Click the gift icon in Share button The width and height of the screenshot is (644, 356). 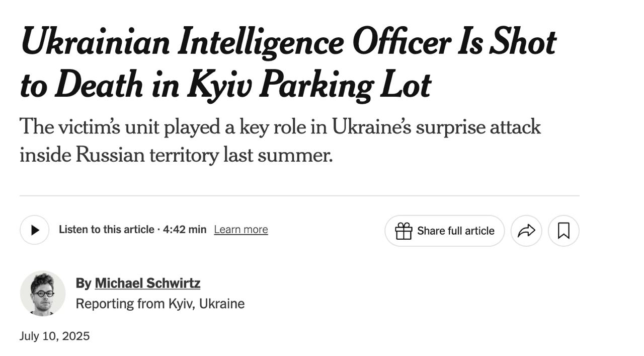click(404, 231)
